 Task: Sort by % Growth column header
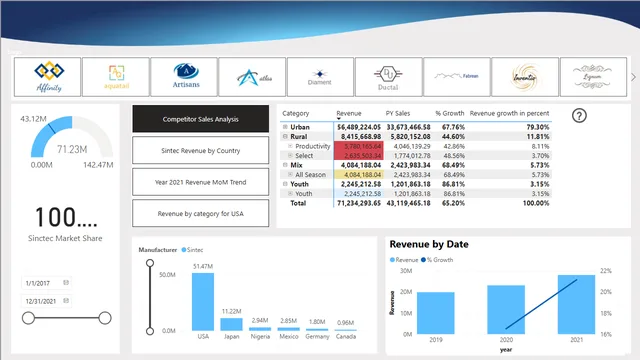[449, 113]
